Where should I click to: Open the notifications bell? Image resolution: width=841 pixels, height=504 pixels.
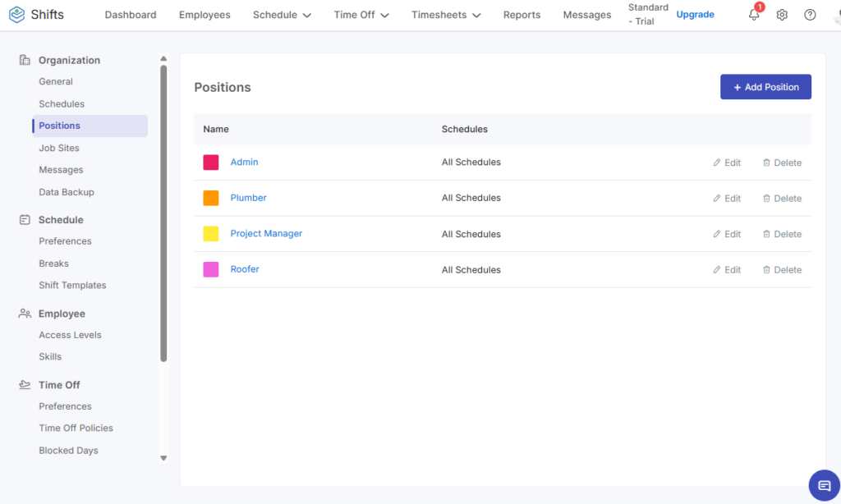[x=754, y=15]
